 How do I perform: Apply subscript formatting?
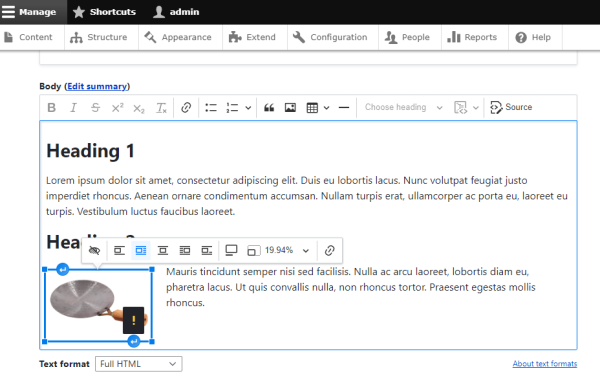[139, 108]
